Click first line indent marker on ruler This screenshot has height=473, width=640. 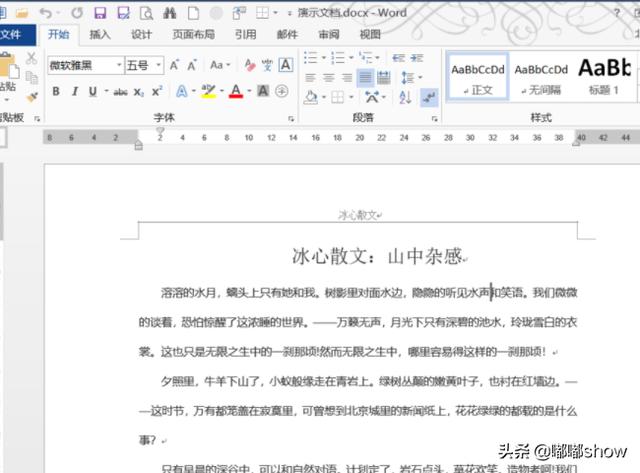pos(160,130)
